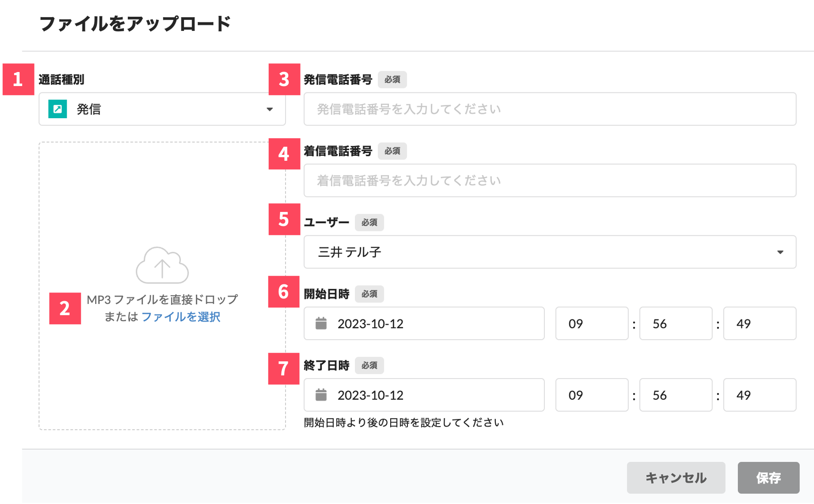The width and height of the screenshot is (814, 504).
Task: Click the 開始日時より後の日時を設定してください message
Action: [403, 422]
